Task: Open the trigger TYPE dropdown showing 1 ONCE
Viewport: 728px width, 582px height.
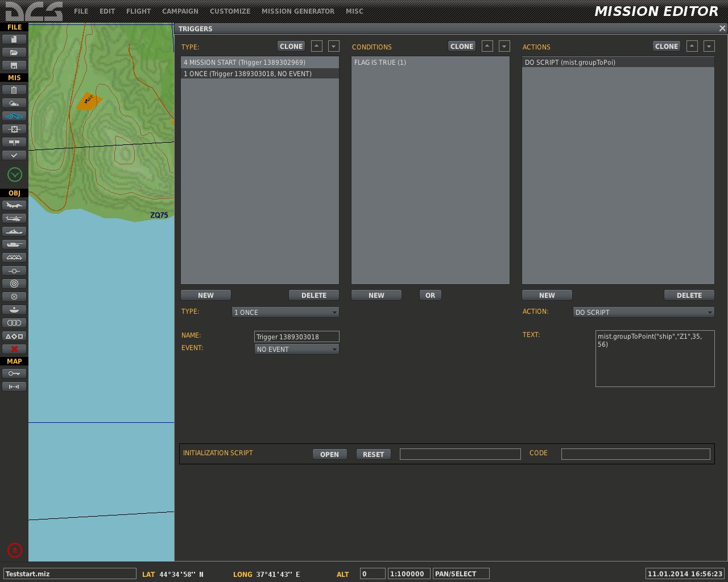Action: tap(286, 312)
